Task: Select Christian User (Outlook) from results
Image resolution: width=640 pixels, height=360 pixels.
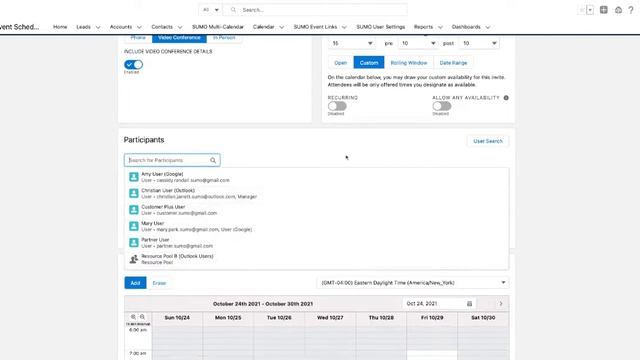Action: 316,193
